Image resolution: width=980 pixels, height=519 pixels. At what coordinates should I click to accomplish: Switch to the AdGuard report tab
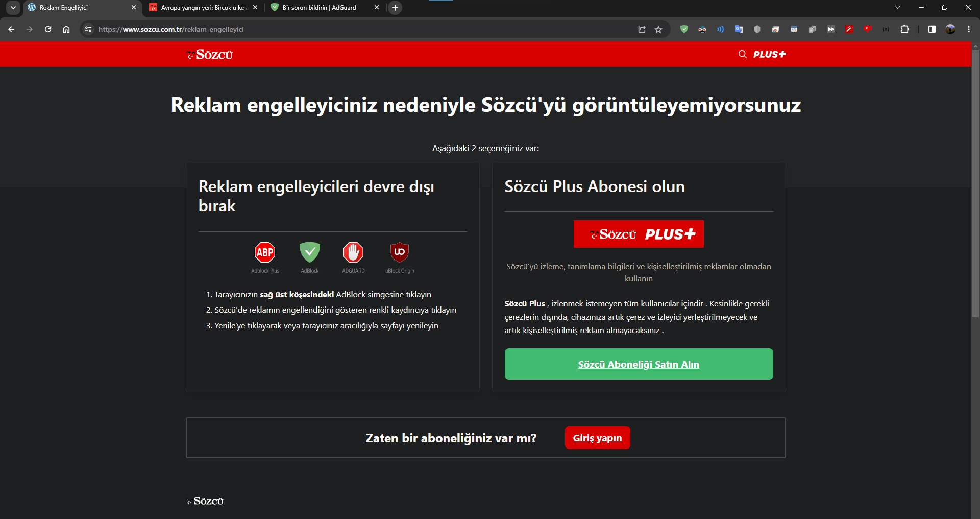point(319,7)
